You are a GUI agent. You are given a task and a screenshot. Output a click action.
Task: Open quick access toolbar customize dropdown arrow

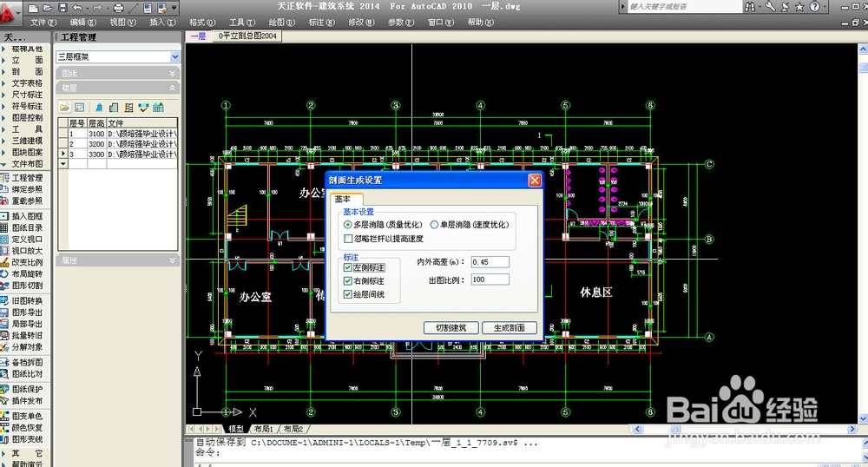coord(174,8)
